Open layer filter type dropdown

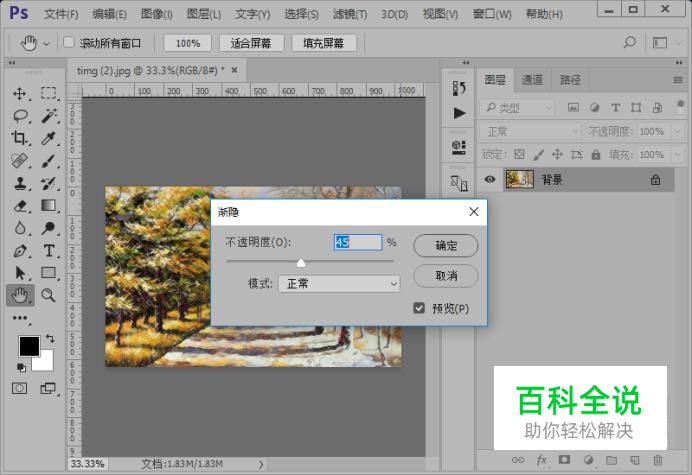pos(517,107)
